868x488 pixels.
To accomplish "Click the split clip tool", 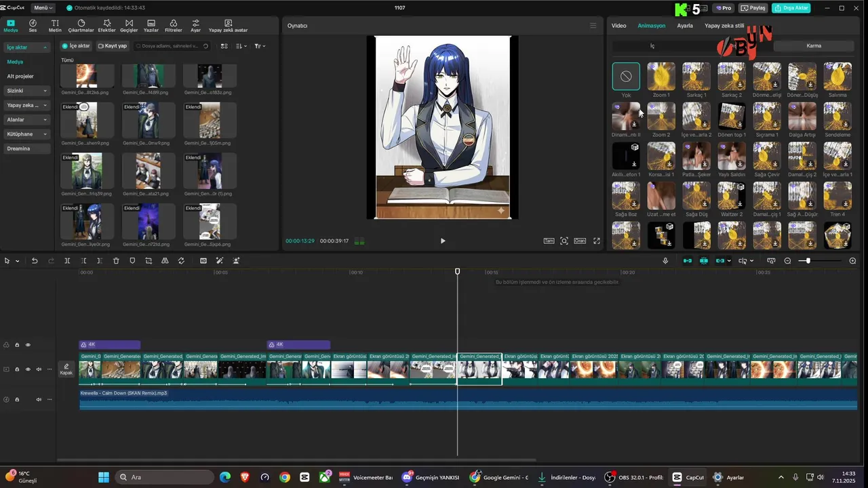I will [x=67, y=261].
